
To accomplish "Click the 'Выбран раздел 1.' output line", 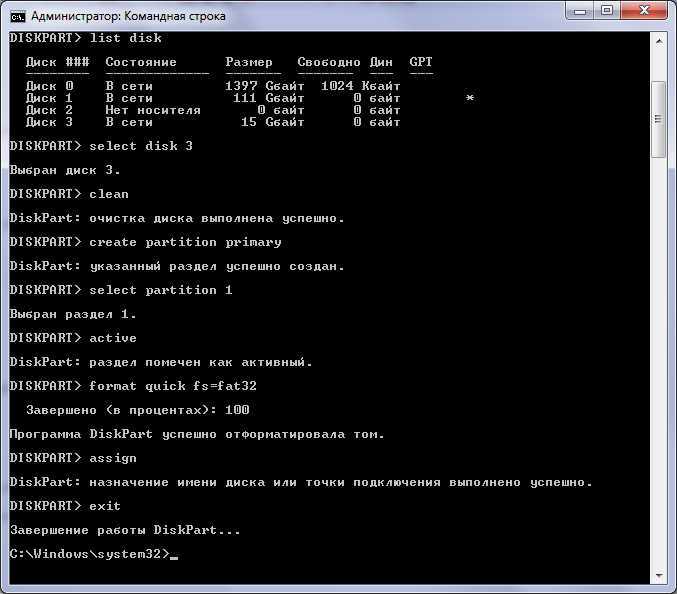I will [73, 314].
